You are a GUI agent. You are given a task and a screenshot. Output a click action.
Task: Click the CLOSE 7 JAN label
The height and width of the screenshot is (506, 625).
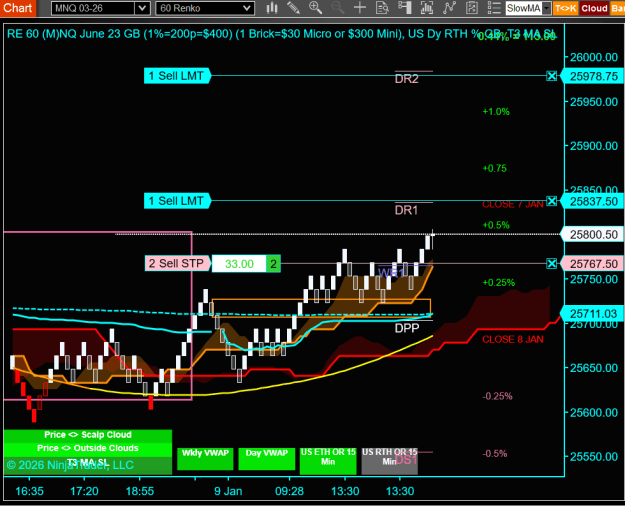(x=513, y=205)
